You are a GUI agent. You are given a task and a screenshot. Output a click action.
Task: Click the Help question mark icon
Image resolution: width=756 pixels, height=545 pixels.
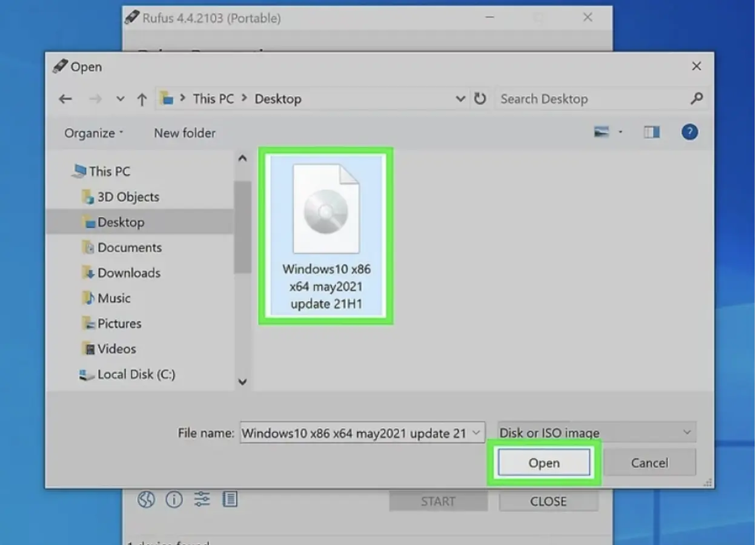point(689,133)
